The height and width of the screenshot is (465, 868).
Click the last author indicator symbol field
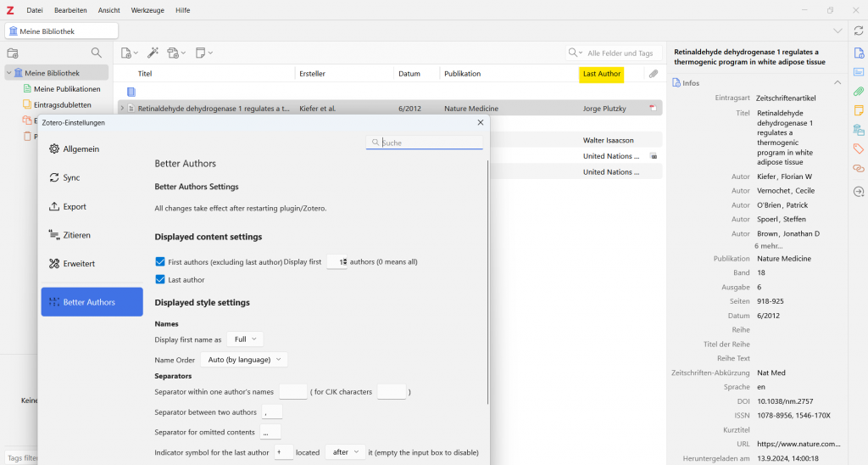pyautogui.click(x=283, y=452)
